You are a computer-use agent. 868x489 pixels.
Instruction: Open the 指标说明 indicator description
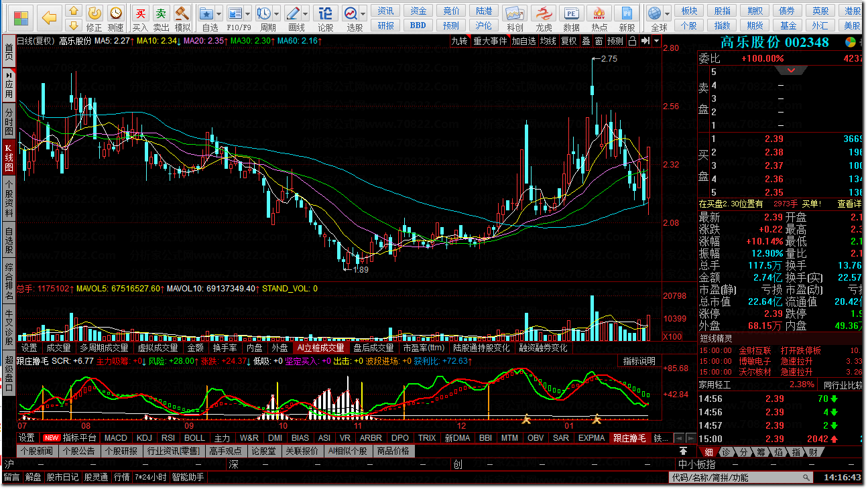pos(639,360)
